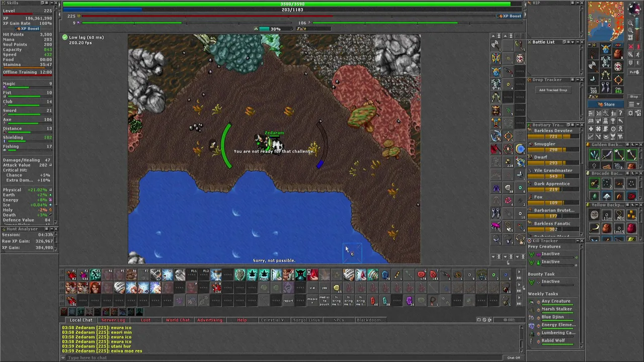Click the Sorgol Linus chat tab

pyautogui.click(x=306, y=320)
